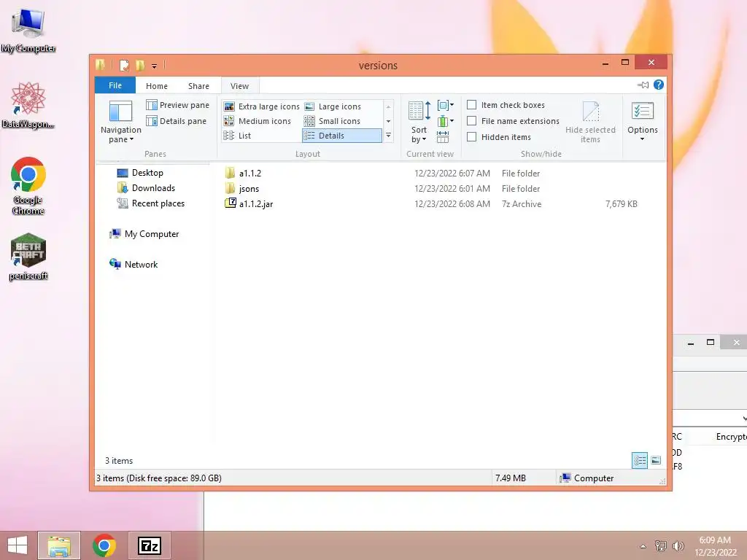
Task: Select Recent places in navigation pane
Action: (150, 203)
